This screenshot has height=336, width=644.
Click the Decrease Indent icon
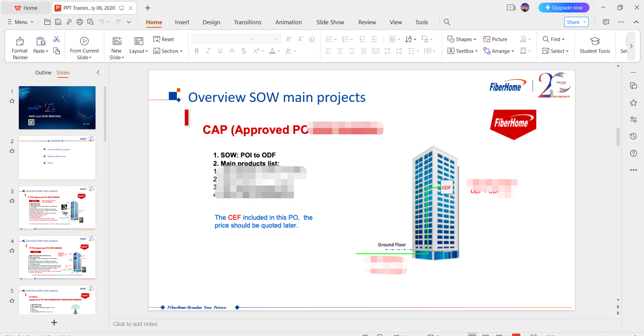coord(362,39)
